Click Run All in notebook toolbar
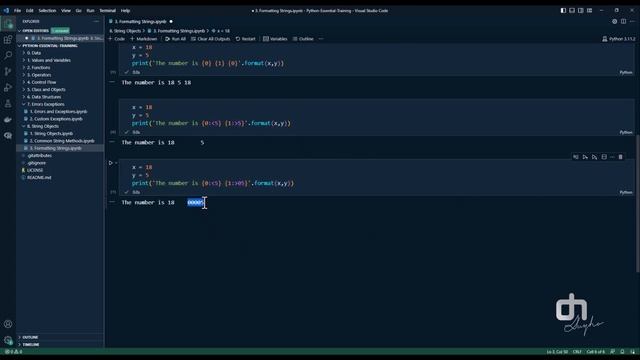The height and width of the screenshot is (360, 640). pos(176,39)
